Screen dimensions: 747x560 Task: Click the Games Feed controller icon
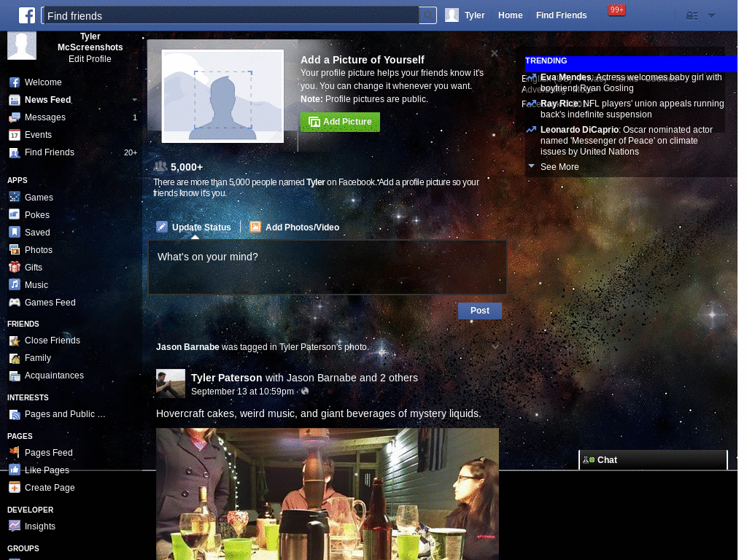click(15, 303)
